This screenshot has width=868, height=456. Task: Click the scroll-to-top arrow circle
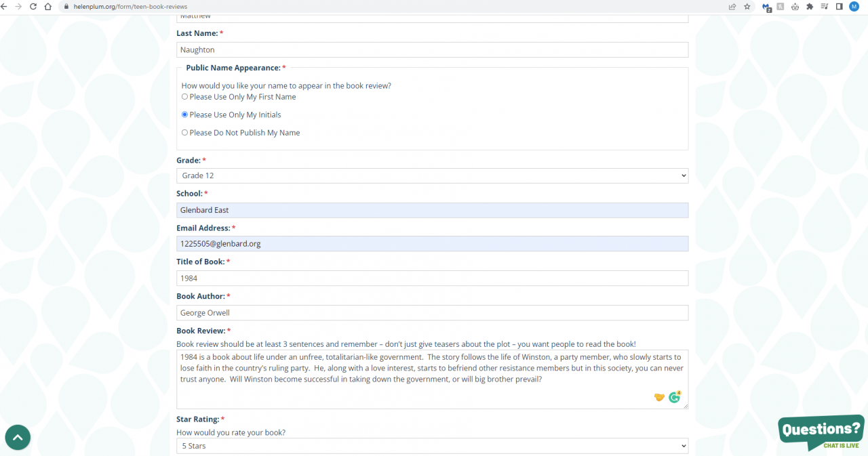click(18, 438)
